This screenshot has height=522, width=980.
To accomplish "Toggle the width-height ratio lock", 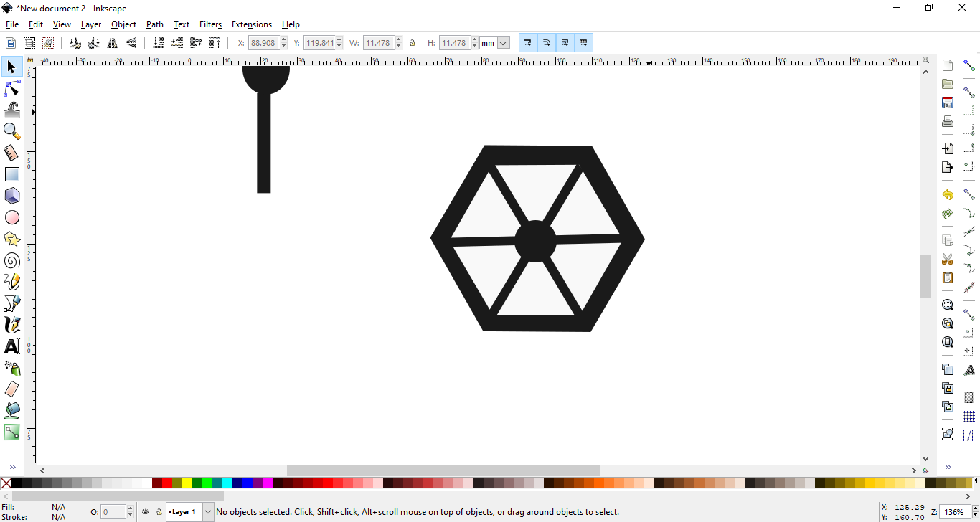I will pyautogui.click(x=413, y=42).
